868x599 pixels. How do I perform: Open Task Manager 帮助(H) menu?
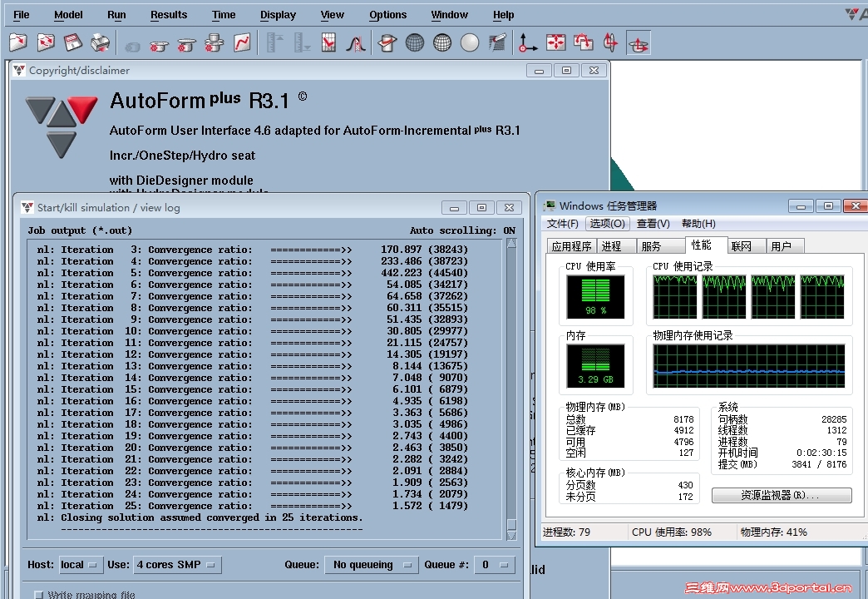click(x=698, y=223)
